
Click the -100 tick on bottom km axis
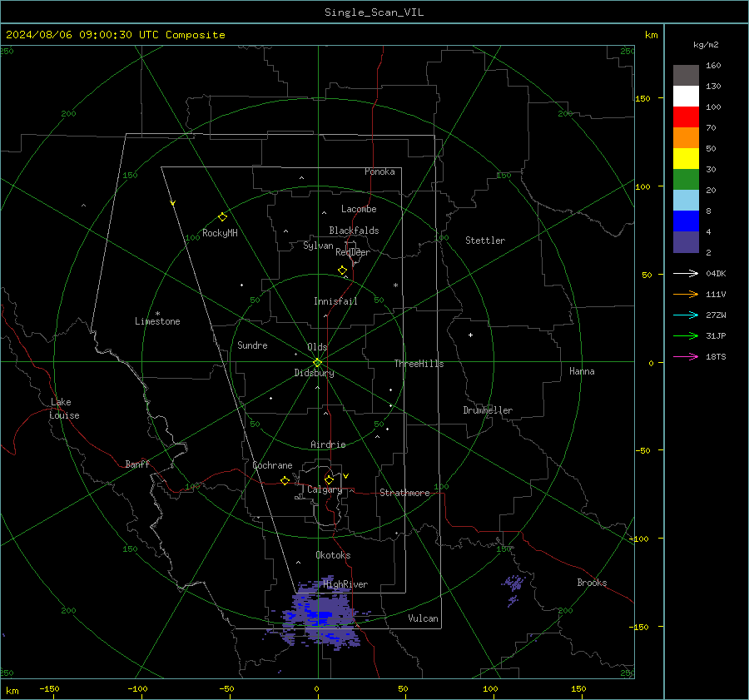click(137, 688)
